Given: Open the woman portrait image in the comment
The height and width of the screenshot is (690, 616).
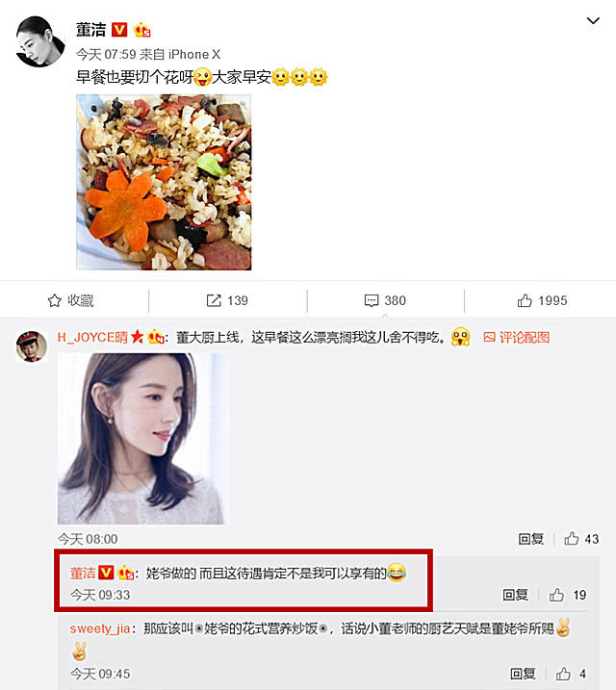Looking at the screenshot, I should pos(143,438).
